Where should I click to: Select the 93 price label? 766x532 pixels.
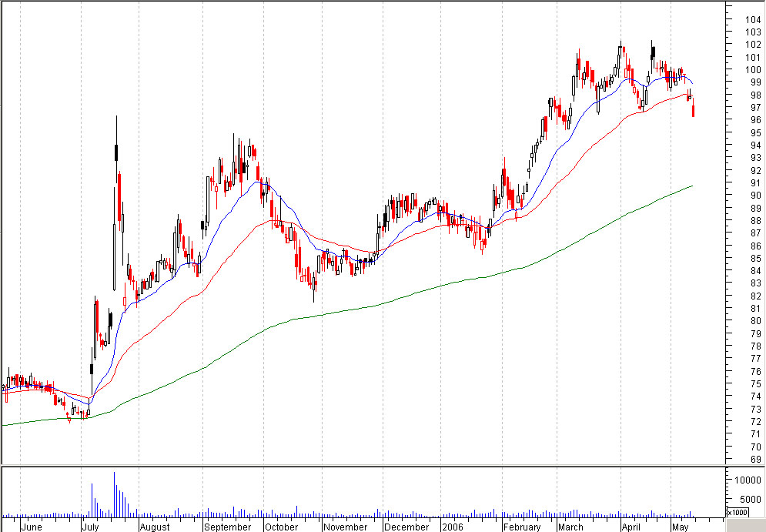click(x=756, y=157)
